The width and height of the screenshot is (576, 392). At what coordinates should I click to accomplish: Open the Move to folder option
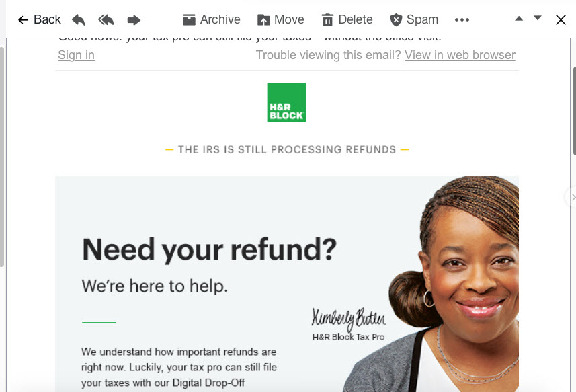pyautogui.click(x=281, y=19)
